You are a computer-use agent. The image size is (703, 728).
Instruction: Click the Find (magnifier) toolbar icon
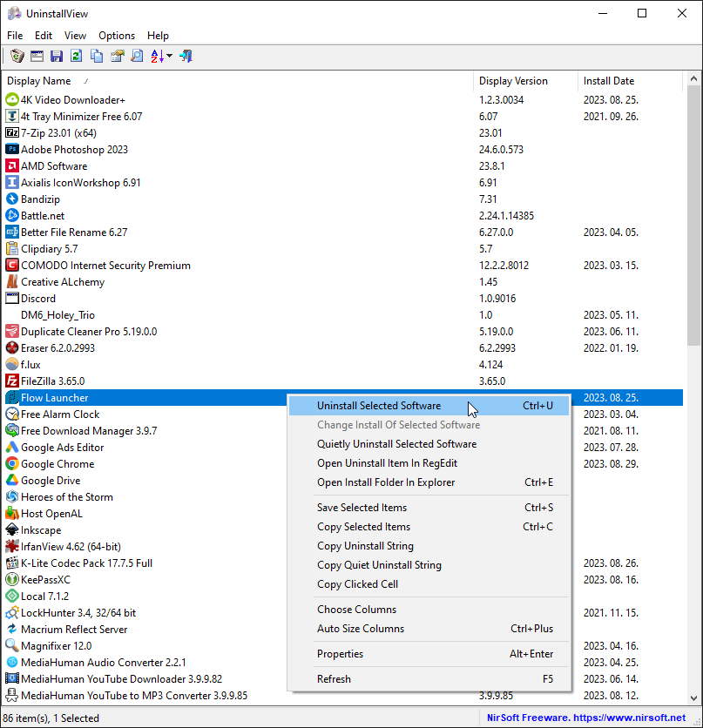click(x=137, y=57)
